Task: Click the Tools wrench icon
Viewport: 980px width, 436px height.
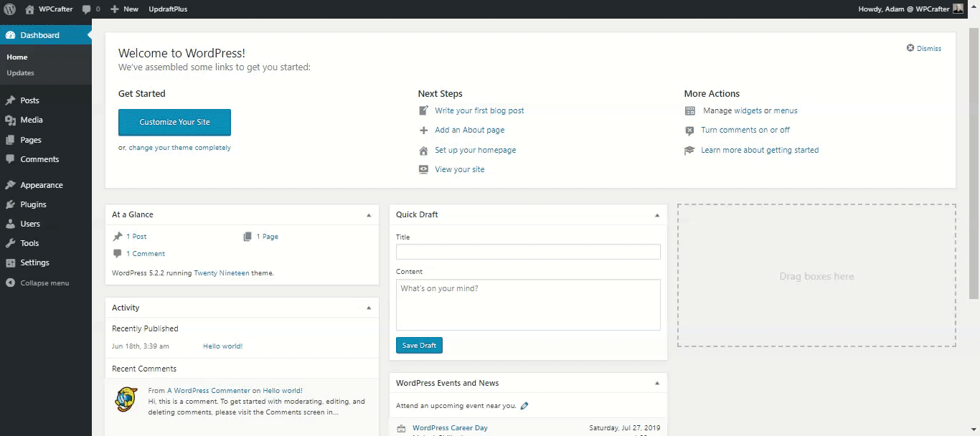Action: click(10, 243)
